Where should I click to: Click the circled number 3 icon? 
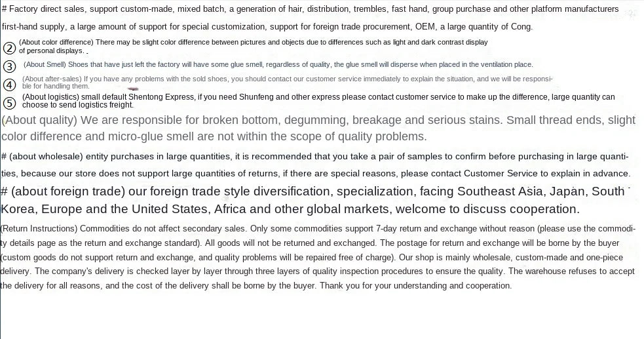click(x=9, y=66)
